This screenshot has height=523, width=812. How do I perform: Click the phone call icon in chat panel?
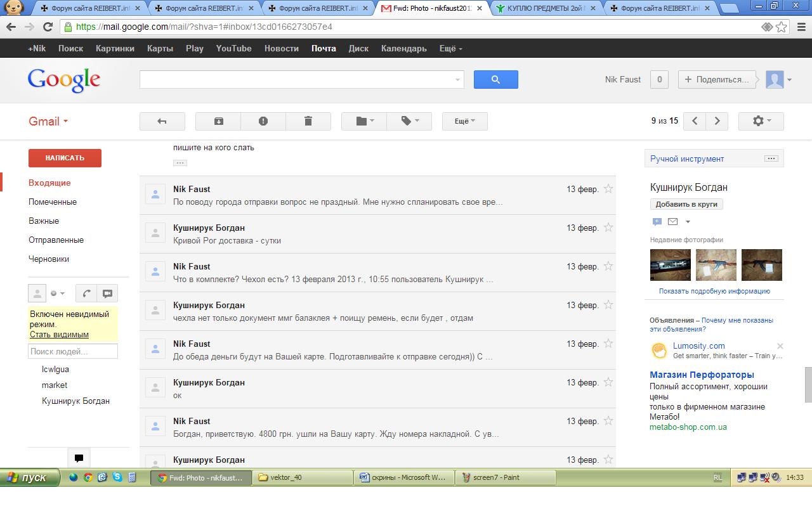click(86, 294)
